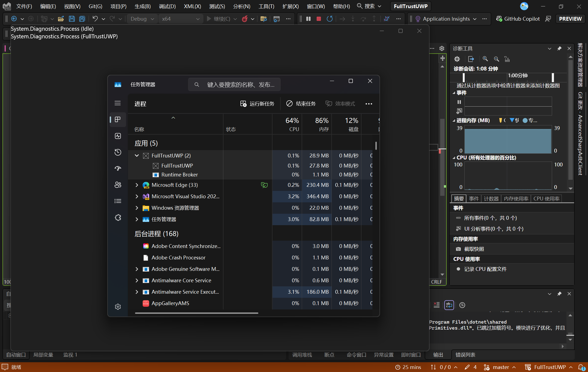Pin the Diagnostic Tools panel
The height and width of the screenshot is (372, 588).
click(x=559, y=48)
